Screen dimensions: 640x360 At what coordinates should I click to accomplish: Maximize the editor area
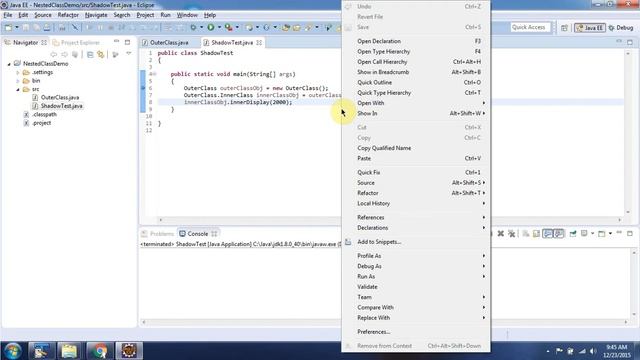[x=630, y=42]
